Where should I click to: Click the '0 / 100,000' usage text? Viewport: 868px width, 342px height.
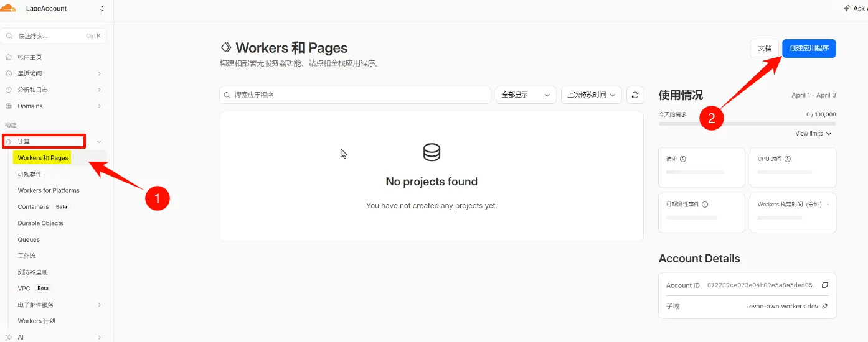click(821, 114)
